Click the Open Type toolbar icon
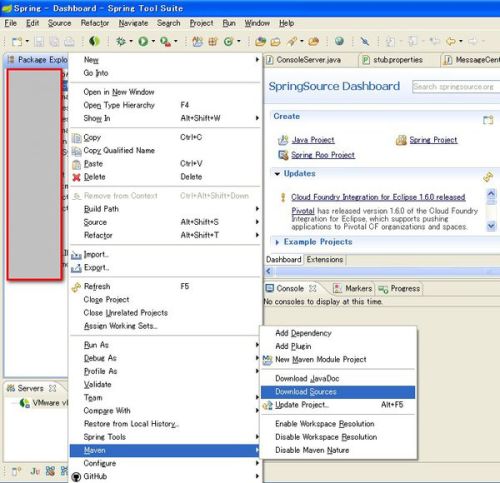 pyautogui.click(x=261, y=42)
